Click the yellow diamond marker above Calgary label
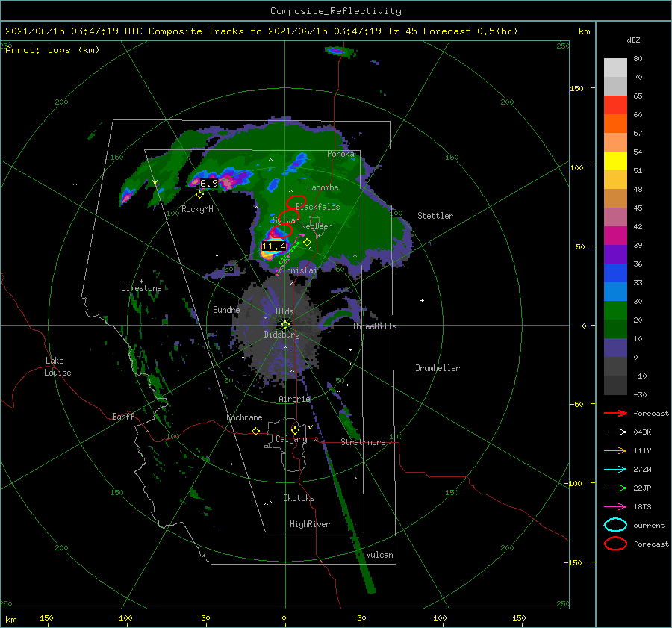The height and width of the screenshot is (628, 672). [295, 430]
